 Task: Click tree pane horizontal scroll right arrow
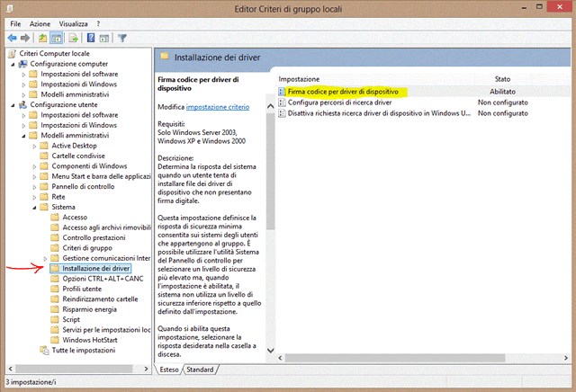pos(146,369)
